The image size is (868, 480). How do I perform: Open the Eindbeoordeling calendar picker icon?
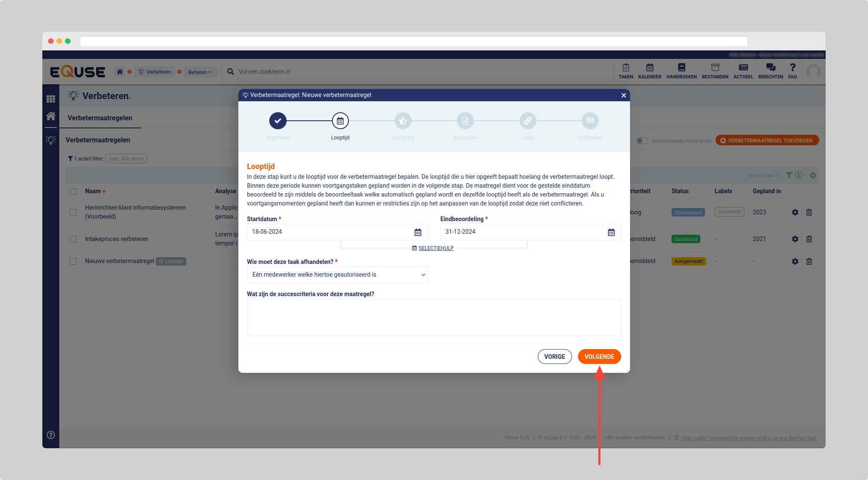(x=611, y=232)
